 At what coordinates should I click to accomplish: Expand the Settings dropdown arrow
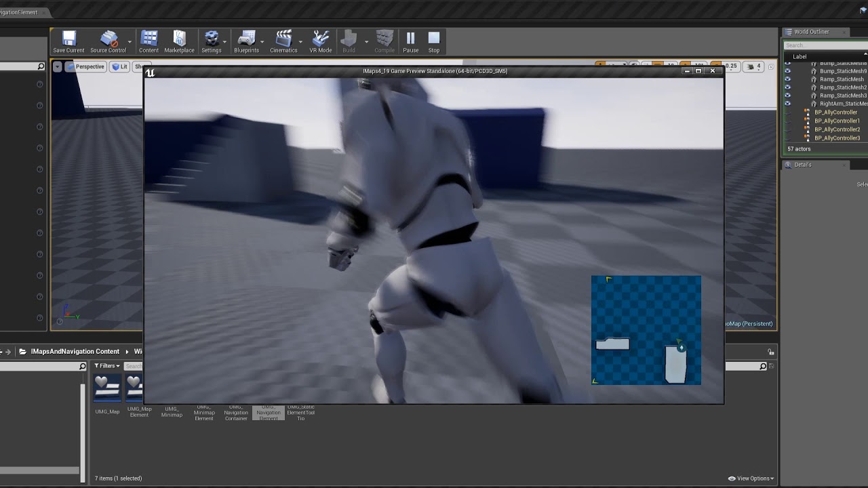(225, 41)
